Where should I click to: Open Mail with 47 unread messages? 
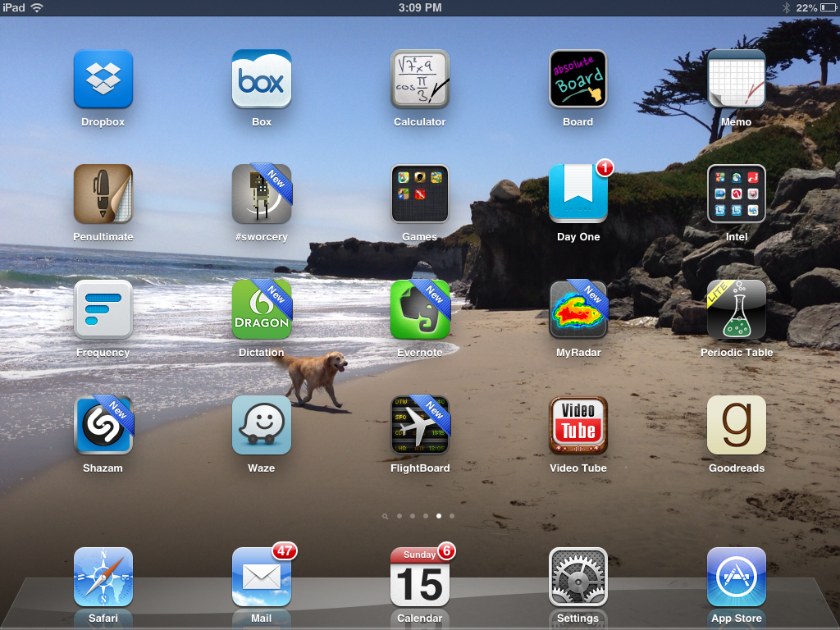coord(261,577)
